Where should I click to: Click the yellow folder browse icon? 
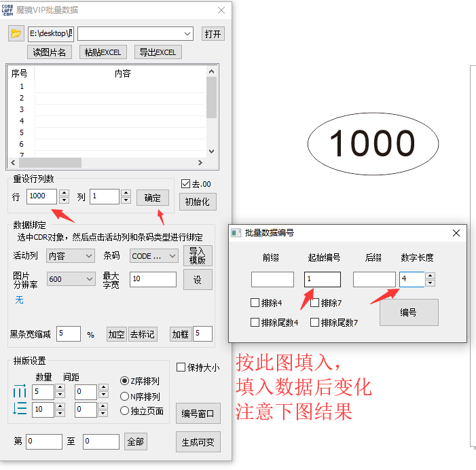pyautogui.click(x=16, y=34)
